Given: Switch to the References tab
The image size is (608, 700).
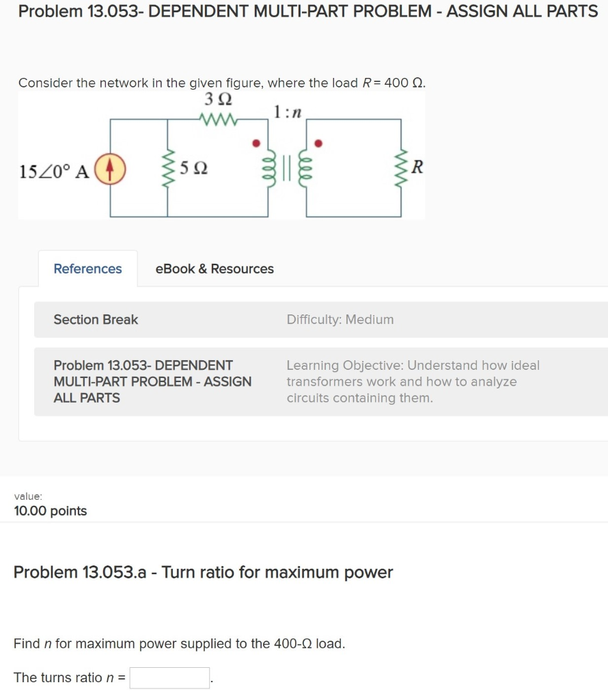Looking at the screenshot, I should point(87,269).
